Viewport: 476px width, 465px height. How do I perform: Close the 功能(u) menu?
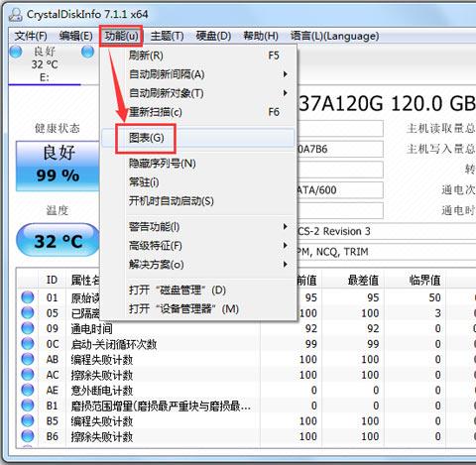click(121, 36)
